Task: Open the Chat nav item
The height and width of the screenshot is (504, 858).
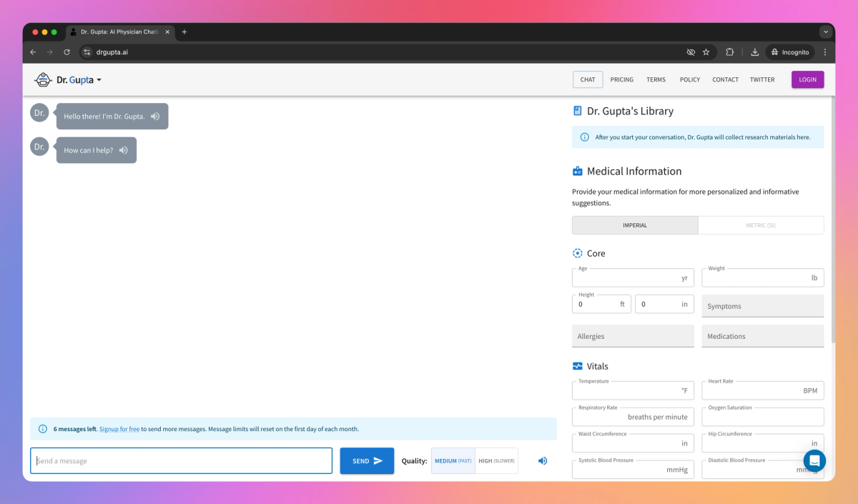Action: coord(588,80)
